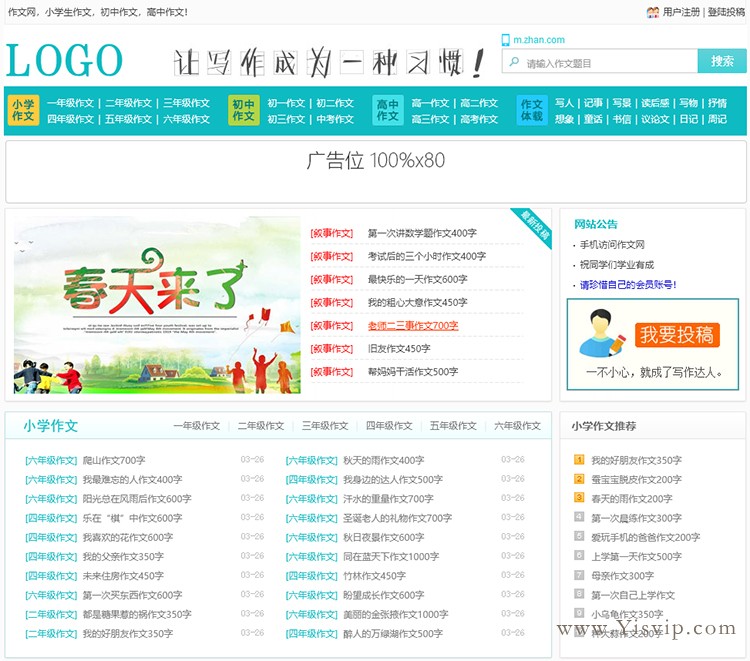Click the mobile phone icon beside m.zhan.com

pyautogui.click(x=505, y=40)
